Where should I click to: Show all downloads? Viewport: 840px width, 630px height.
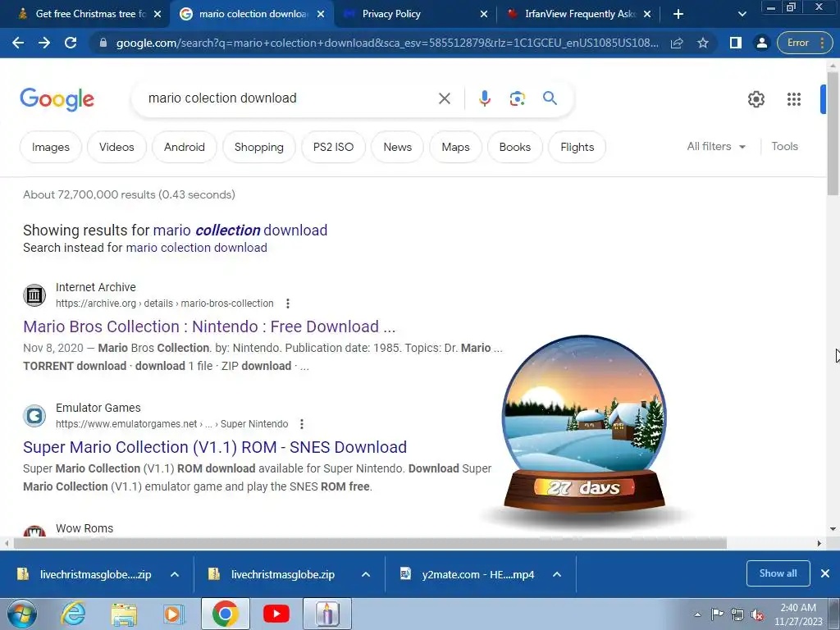point(778,573)
